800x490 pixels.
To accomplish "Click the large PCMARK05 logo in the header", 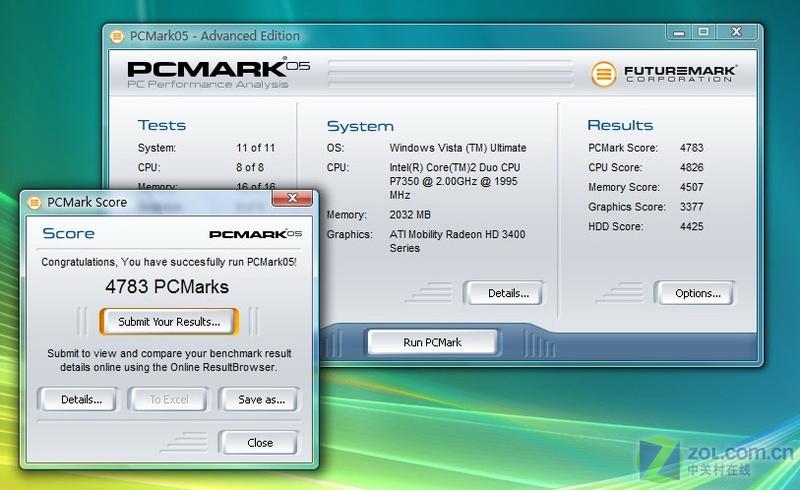I will tap(218, 68).
